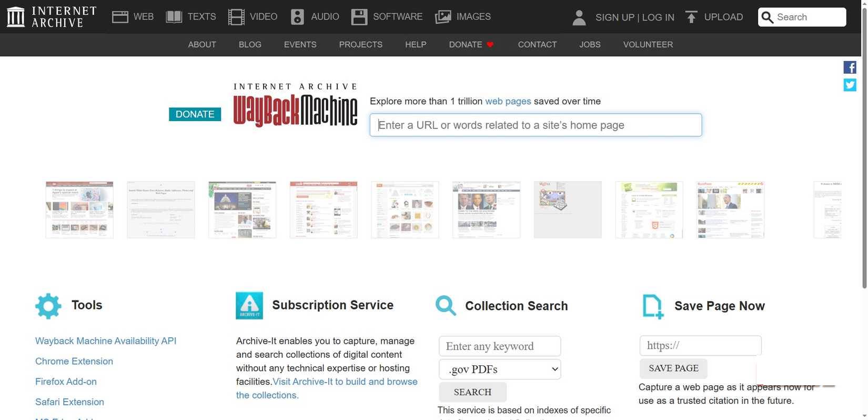
Task: Open the Blog menu item
Action: click(250, 45)
